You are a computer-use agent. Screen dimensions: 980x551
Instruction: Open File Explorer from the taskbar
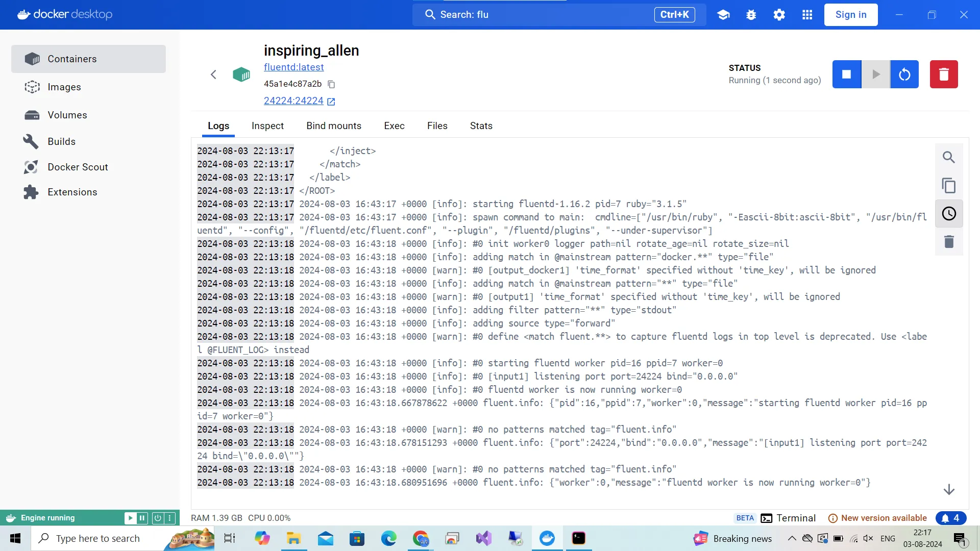(x=293, y=538)
